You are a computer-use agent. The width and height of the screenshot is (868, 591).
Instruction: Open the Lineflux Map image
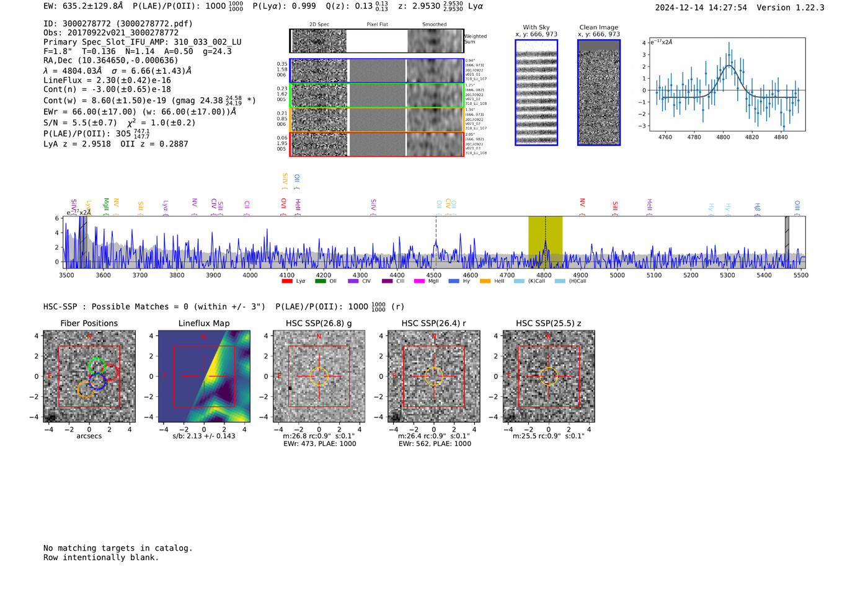tap(204, 376)
